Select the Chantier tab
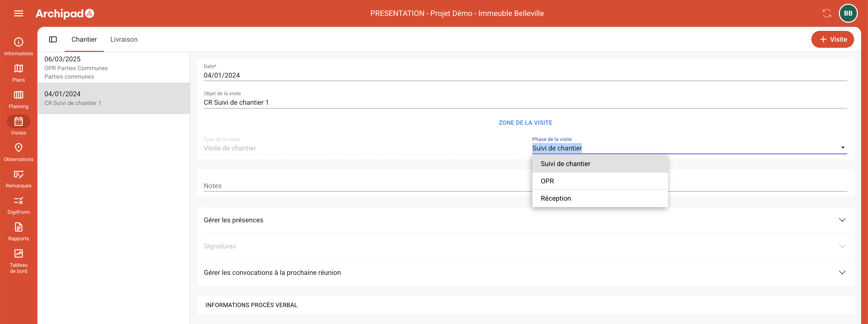Viewport: 868px width, 324px height. click(x=84, y=39)
